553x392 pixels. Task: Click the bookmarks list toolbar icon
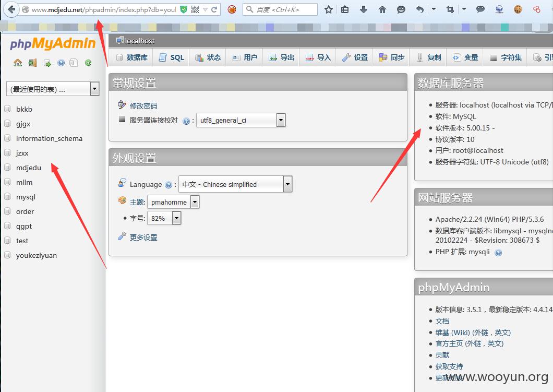click(x=345, y=9)
